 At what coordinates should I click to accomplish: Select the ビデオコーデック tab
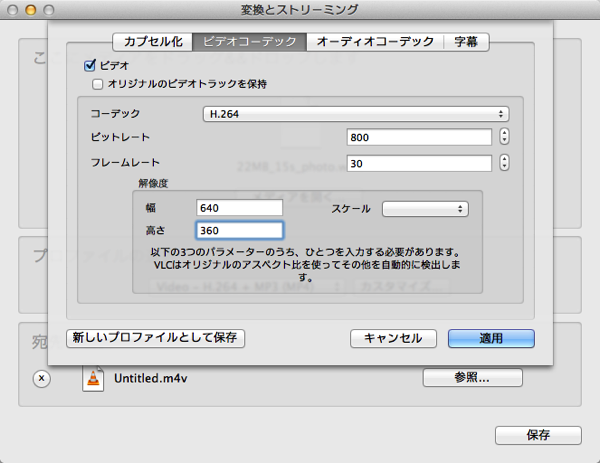click(249, 42)
